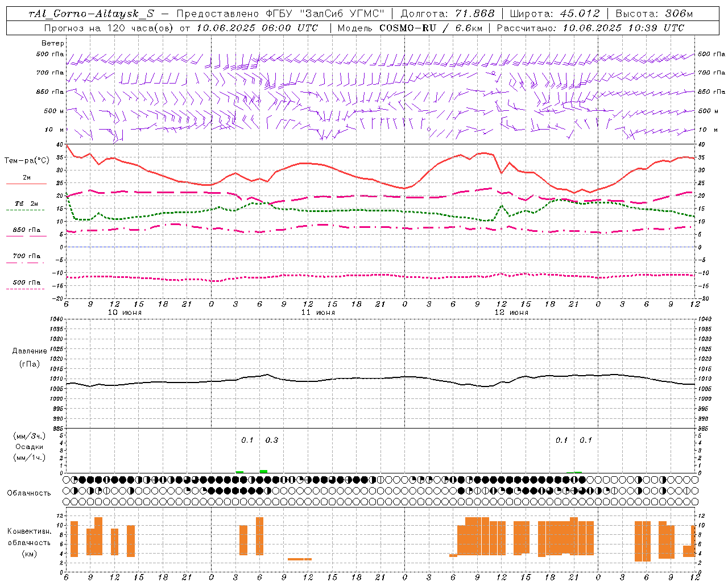This screenshot has width=728, height=582.
Task: Click the Осадки panel label
Action: coord(30,447)
